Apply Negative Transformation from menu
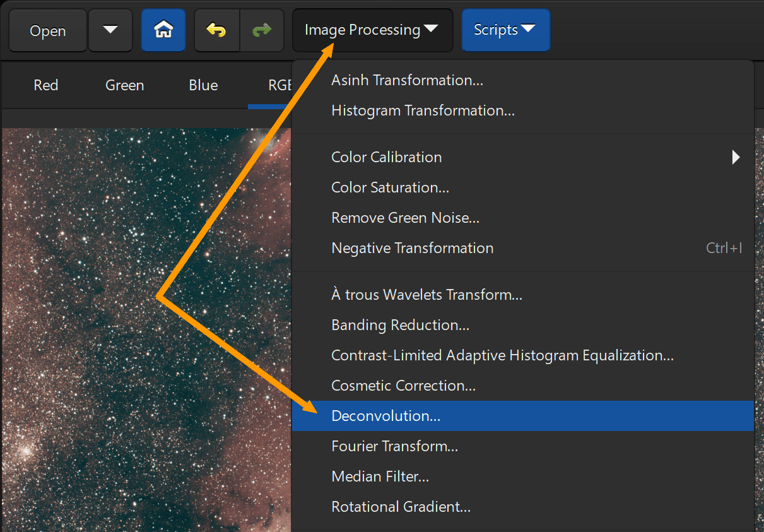The image size is (764, 532). (x=412, y=248)
